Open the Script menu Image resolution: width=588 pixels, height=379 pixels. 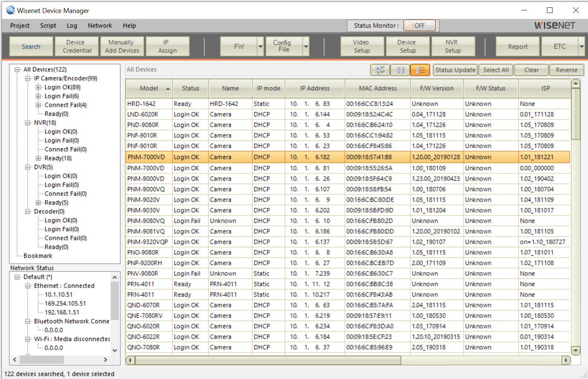pos(48,26)
